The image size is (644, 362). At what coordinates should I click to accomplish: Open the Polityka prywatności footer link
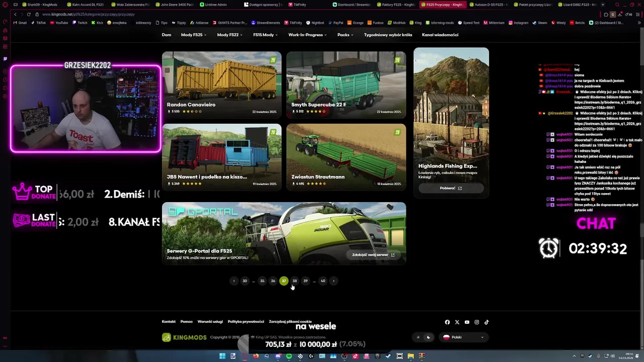coord(246,322)
